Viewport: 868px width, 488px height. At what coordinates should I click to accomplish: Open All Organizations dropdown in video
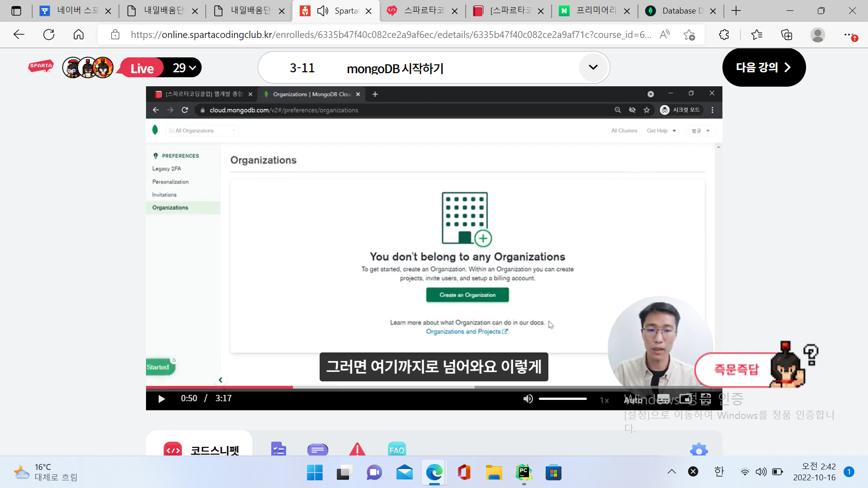pos(202,131)
